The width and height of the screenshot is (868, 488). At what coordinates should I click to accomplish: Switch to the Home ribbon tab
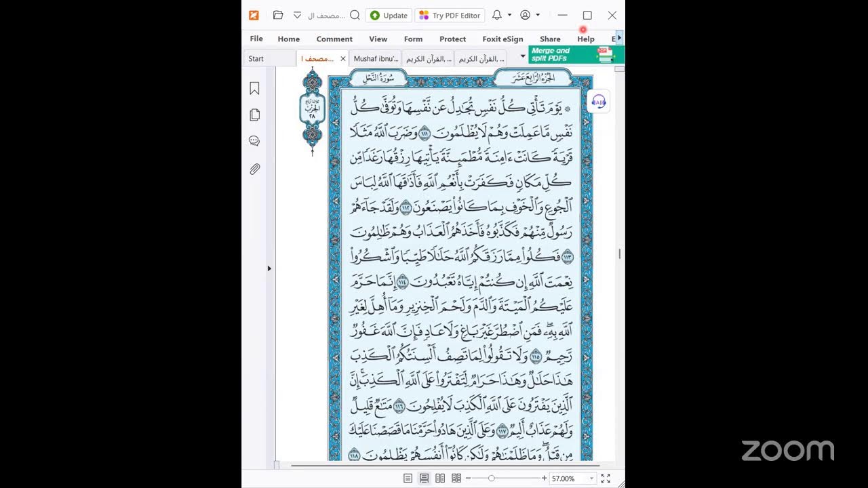click(288, 39)
